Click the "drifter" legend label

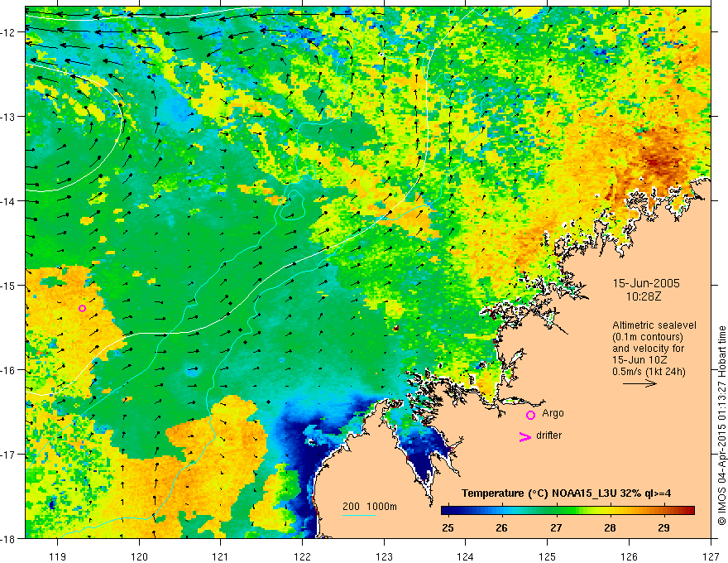[x=548, y=435]
